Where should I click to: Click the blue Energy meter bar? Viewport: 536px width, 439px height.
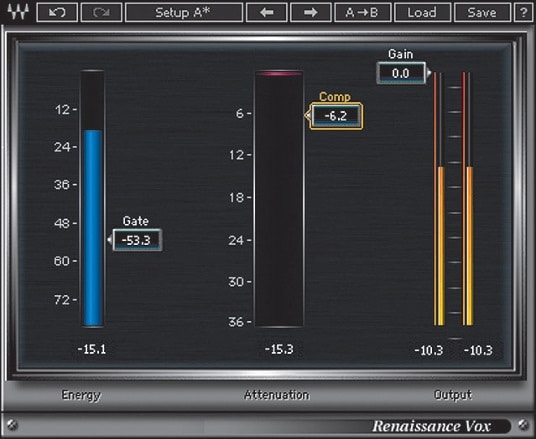click(93, 228)
